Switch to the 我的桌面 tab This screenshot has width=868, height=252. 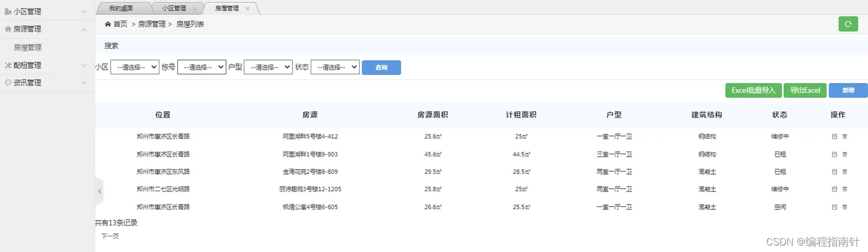(121, 9)
